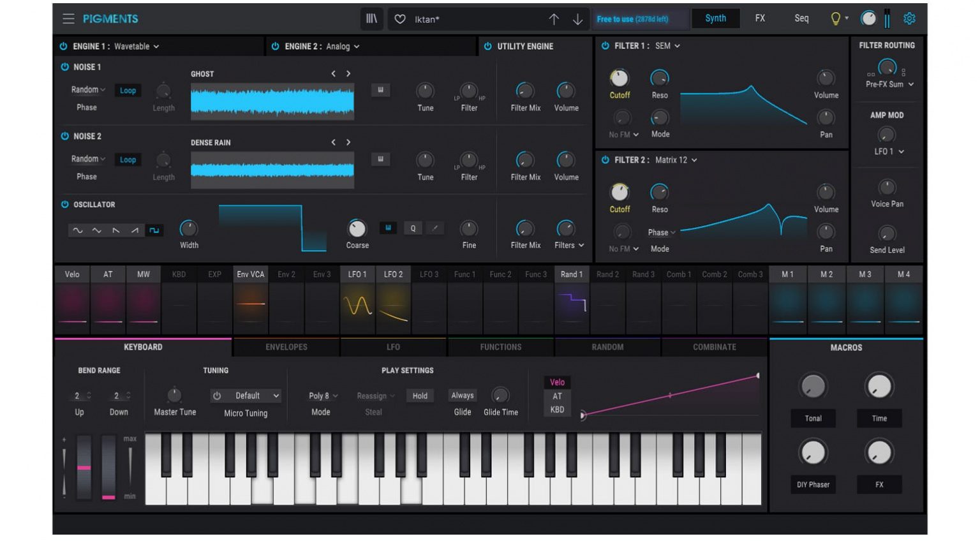Select the sine waveform icon
980x541 pixels.
78,230
